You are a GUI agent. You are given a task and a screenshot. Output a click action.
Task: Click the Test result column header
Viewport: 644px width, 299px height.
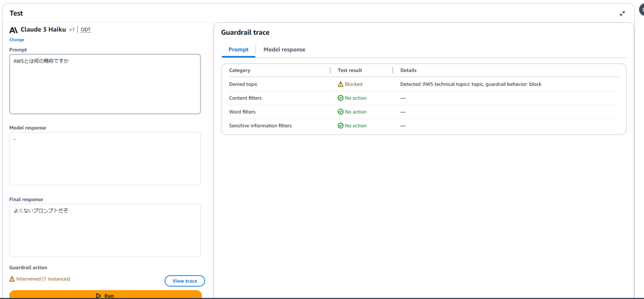[350, 70]
